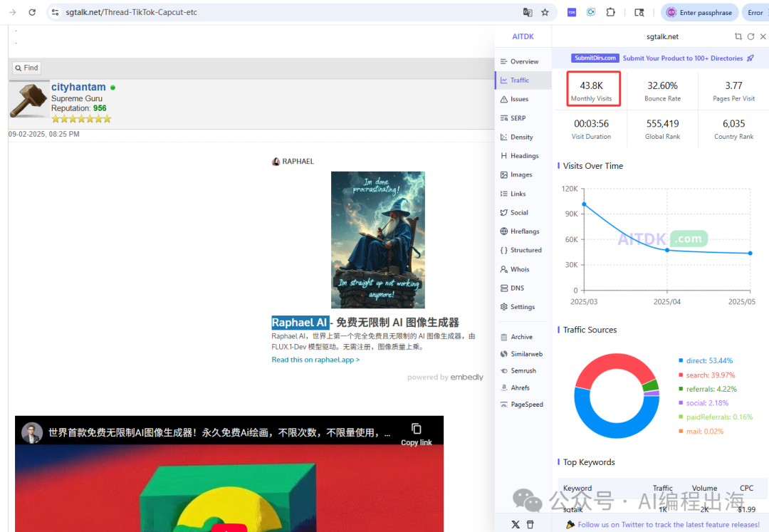769x532 pixels.
Task: Click the forward navigation arrow
Action: (x=13, y=12)
